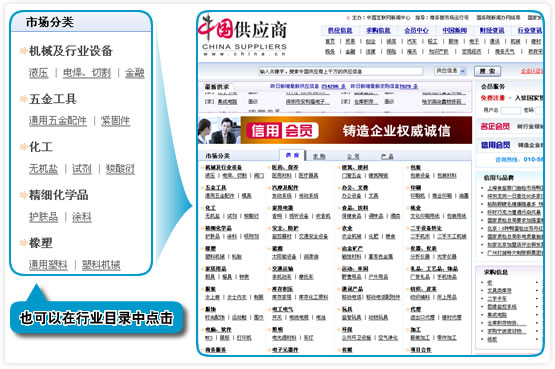This screenshot has width=555, height=369.
Task: Select the 公司 tab above the category list
Action: pyautogui.click(x=353, y=156)
